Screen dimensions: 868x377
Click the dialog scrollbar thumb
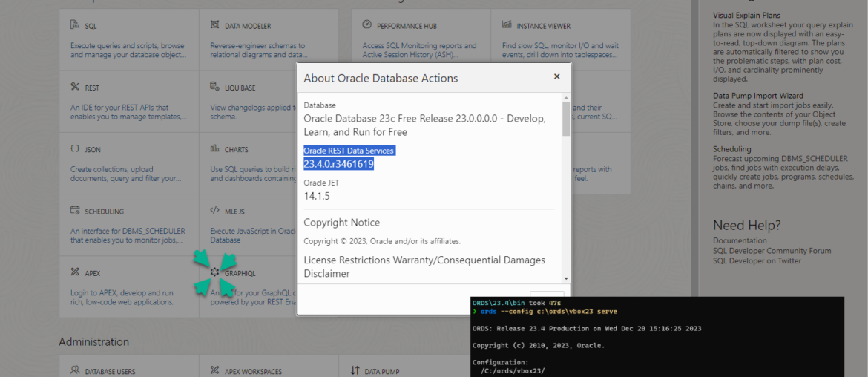click(566, 119)
